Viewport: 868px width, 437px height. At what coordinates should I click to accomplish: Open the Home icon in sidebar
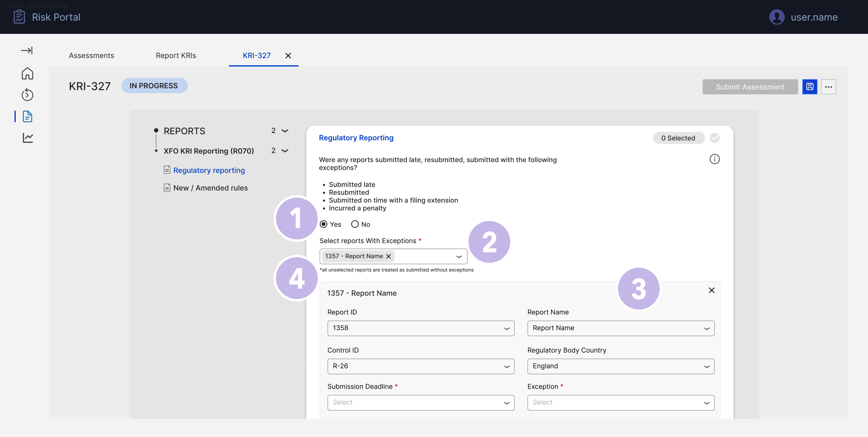click(x=27, y=73)
